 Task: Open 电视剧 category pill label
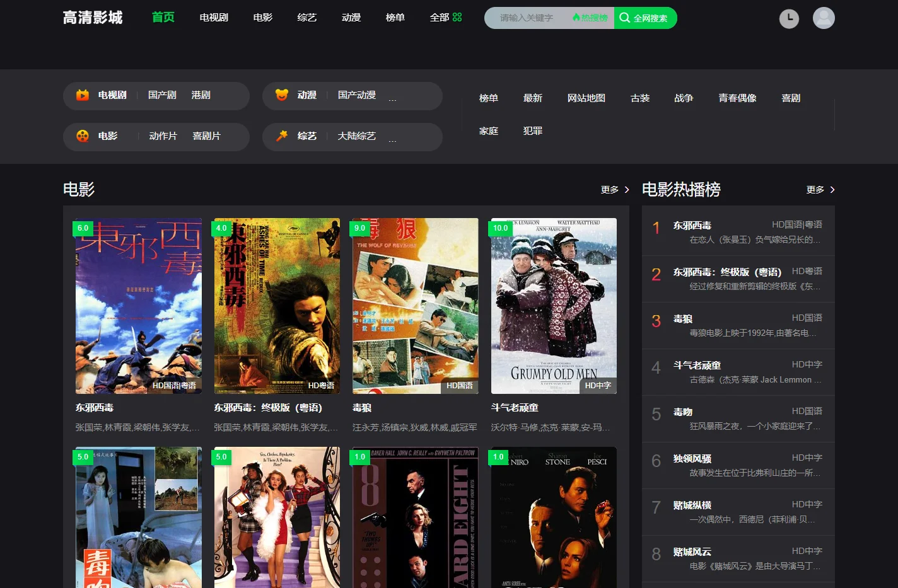(x=112, y=95)
